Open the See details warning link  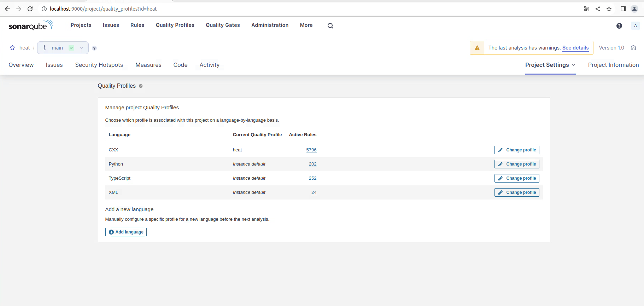[x=575, y=48]
